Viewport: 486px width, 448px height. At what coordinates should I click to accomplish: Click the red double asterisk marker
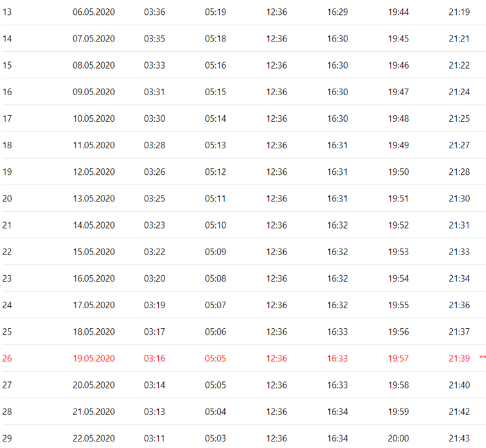click(x=482, y=358)
